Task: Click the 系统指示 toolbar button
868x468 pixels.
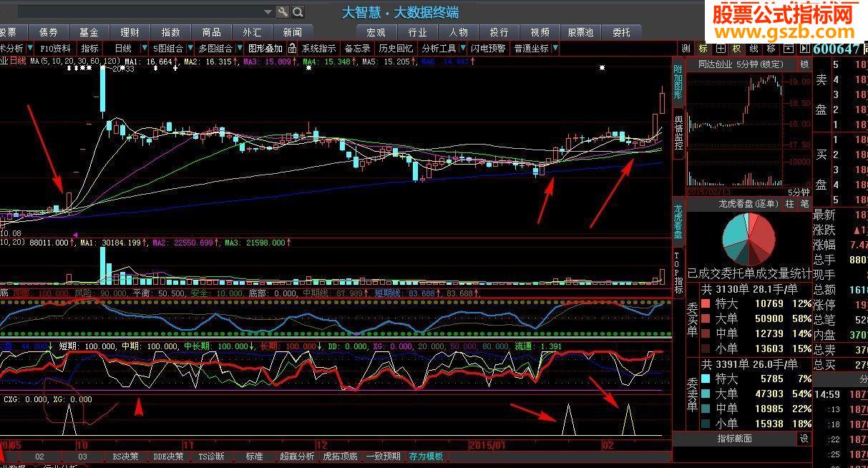Action: tap(318, 49)
